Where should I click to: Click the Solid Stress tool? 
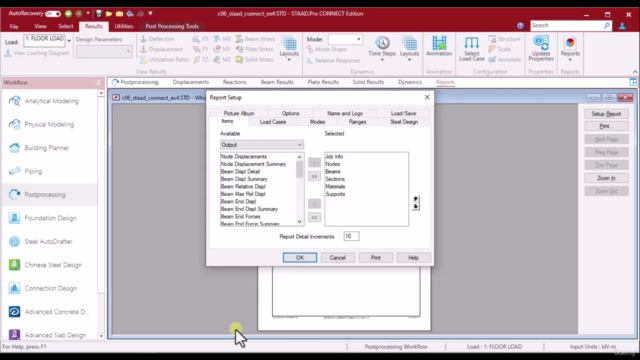[254, 60]
